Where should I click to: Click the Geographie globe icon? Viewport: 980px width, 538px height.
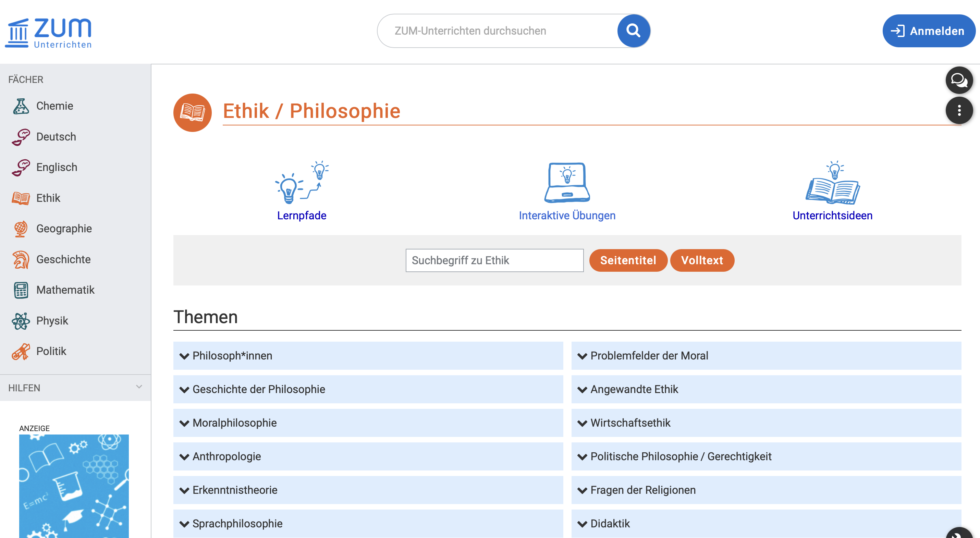(21, 229)
